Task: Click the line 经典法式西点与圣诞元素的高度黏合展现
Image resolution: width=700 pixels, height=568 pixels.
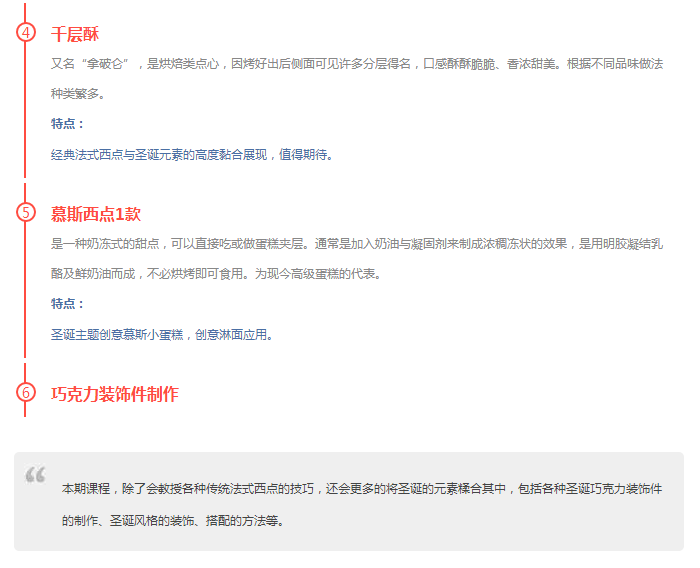Action: [192, 155]
